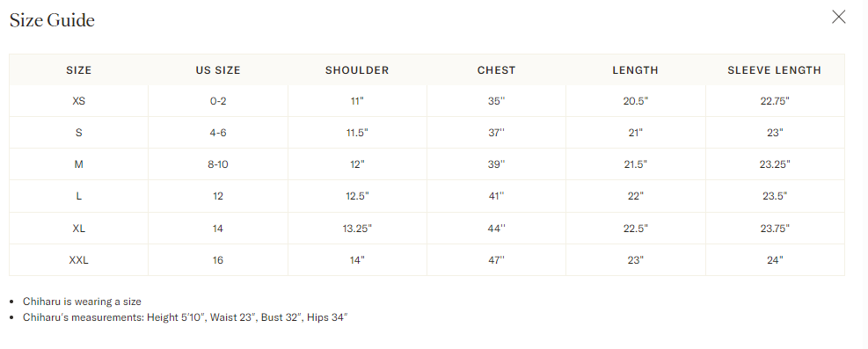Select the XS size row label
This screenshot has width=868, height=349.
tap(78, 101)
